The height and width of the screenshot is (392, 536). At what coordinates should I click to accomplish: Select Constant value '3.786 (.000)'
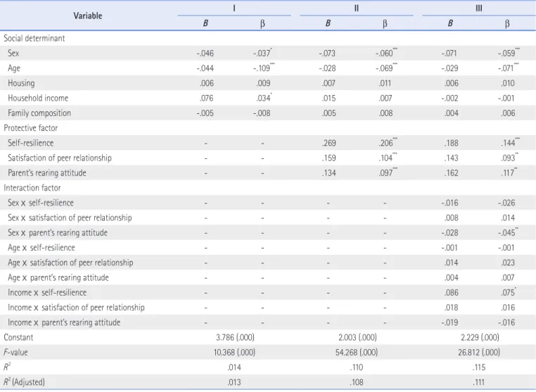pyautogui.click(x=235, y=338)
